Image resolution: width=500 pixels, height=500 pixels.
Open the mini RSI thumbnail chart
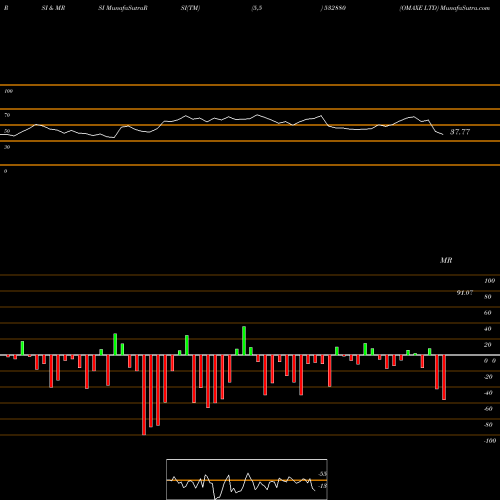(247, 479)
